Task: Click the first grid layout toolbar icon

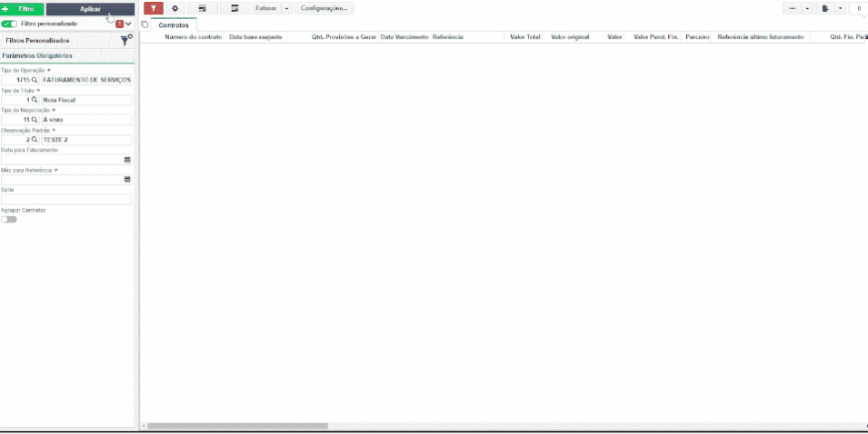Action: coord(203,8)
